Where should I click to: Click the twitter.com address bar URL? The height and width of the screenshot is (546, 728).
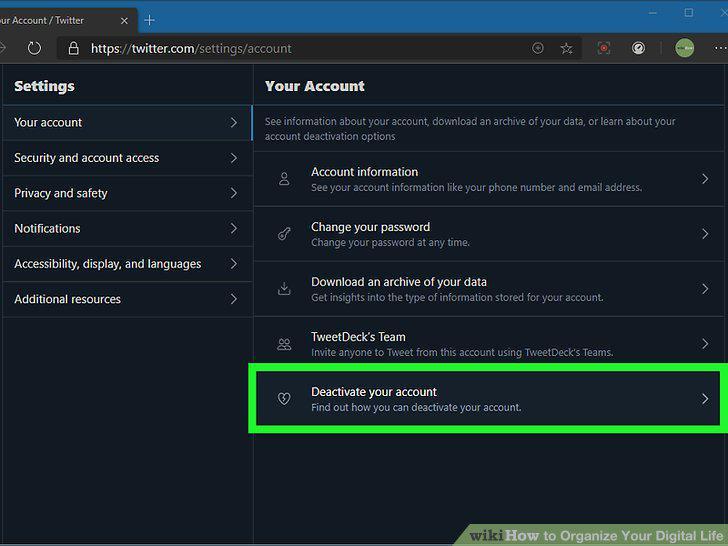click(x=191, y=48)
